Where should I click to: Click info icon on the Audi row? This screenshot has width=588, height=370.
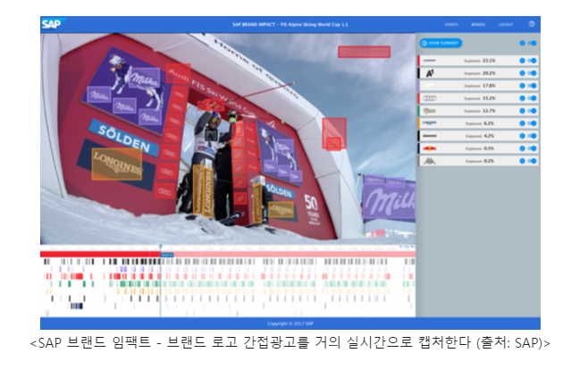tap(523, 98)
